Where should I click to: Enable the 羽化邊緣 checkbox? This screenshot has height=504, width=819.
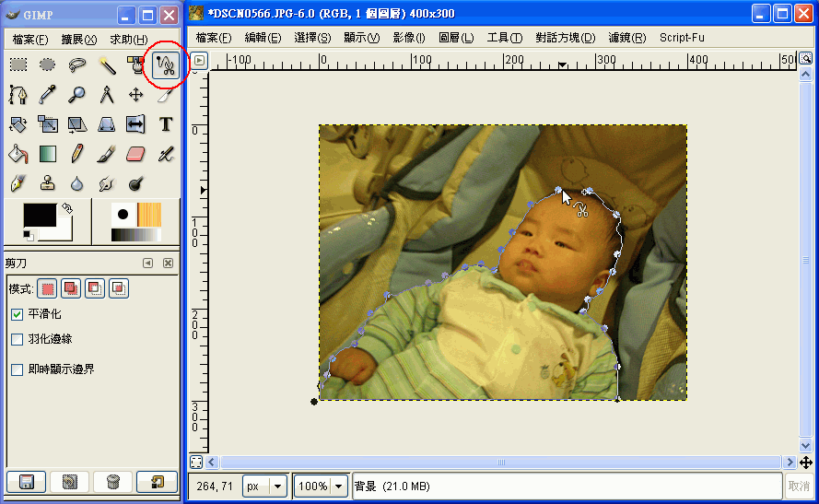18,339
